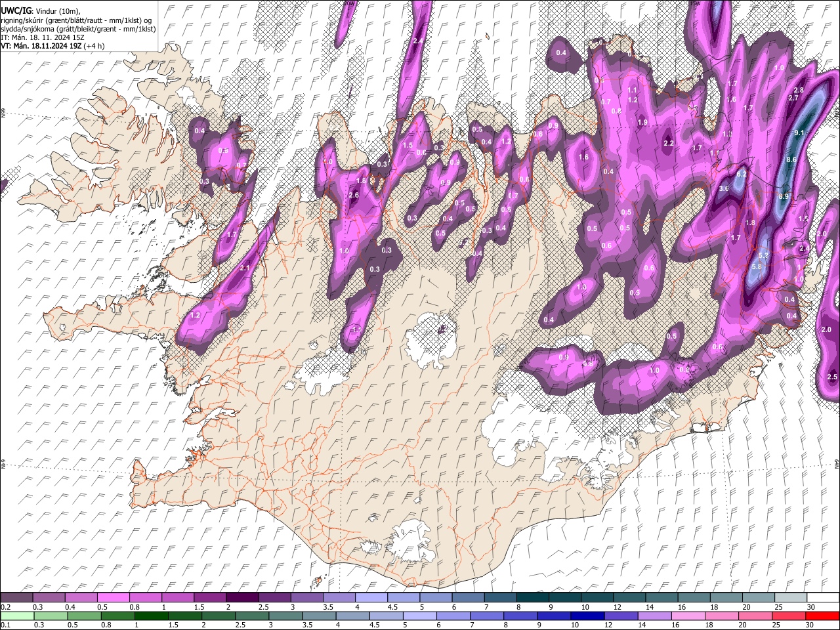The height and width of the screenshot is (630, 840).
Task: Click the upper scale swatch starting at 6
Action: [x=469, y=598]
